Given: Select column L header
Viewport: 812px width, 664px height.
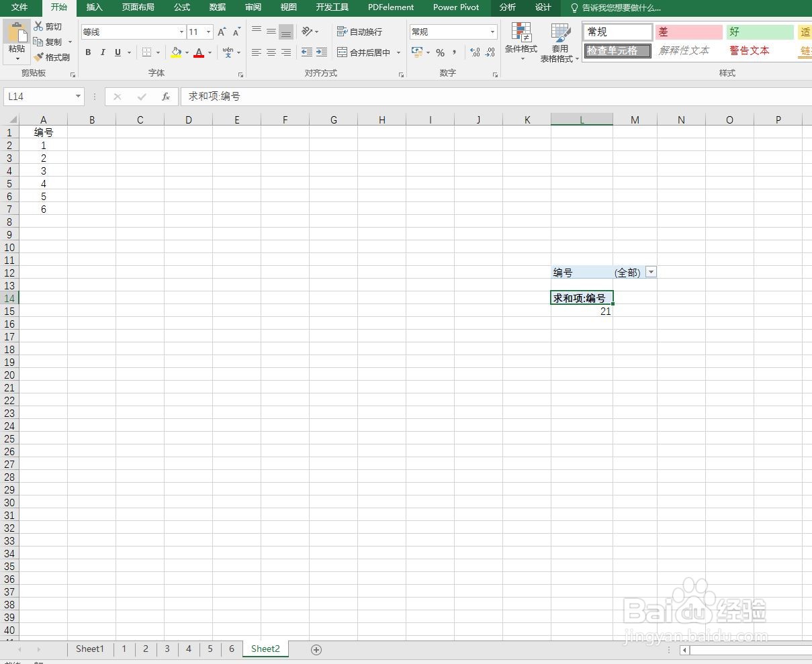Looking at the screenshot, I should tap(582, 120).
